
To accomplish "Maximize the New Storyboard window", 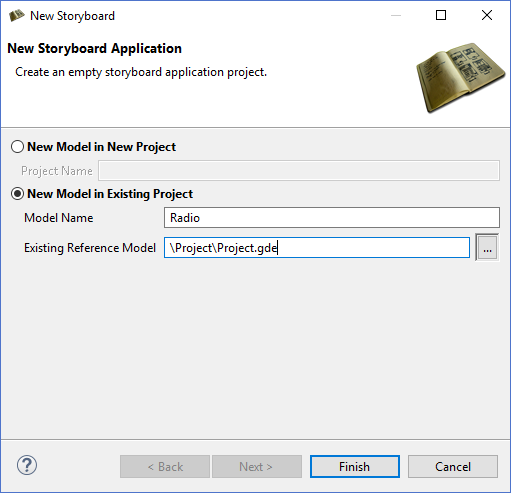I will 441,15.
